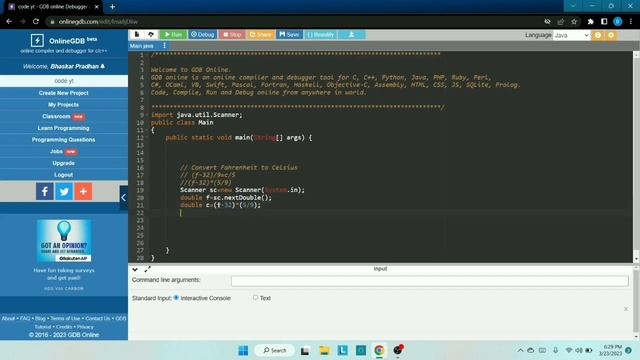Open taskbar clock showing 6:29 PM
640x360 pixels.
(x=612, y=350)
